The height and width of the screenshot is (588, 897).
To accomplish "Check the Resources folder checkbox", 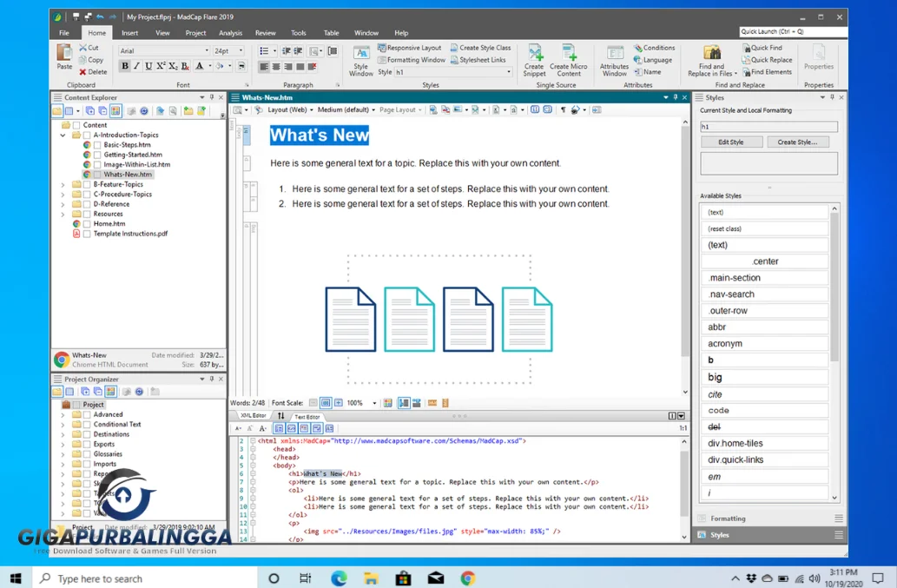I will [x=87, y=215].
